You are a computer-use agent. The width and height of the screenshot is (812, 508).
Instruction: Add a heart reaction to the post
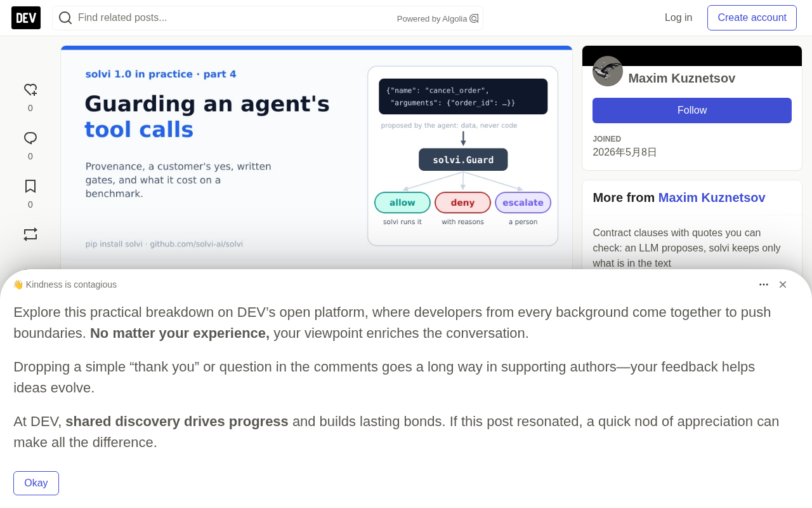(30, 90)
